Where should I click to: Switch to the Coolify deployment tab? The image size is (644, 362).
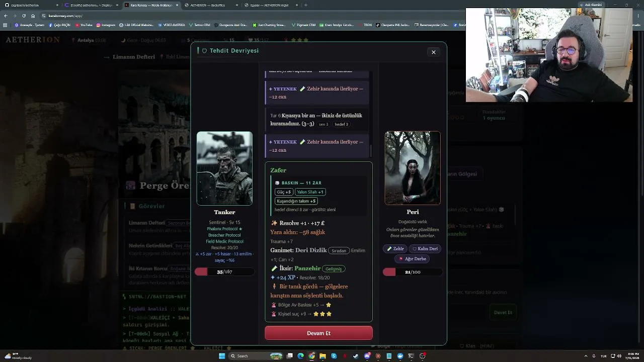[92, 5]
